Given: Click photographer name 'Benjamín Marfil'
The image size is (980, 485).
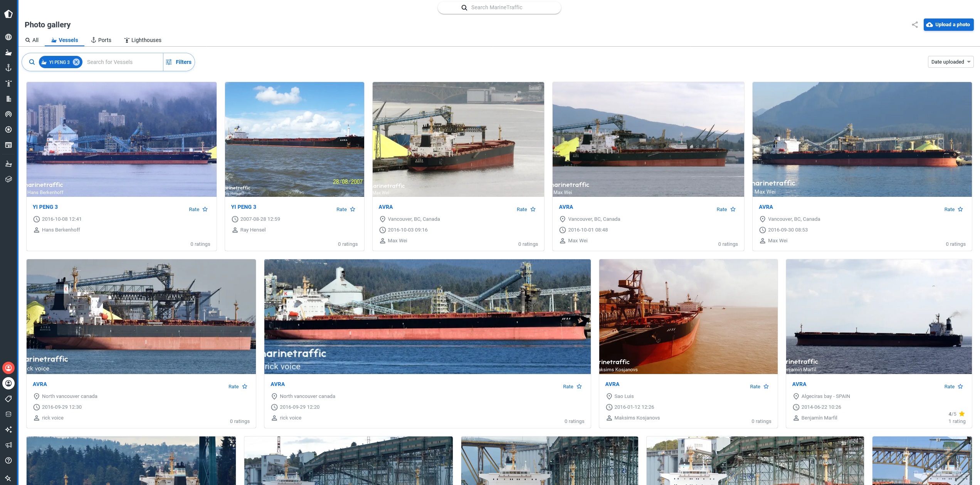Looking at the screenshot, I should coord(819,418).
